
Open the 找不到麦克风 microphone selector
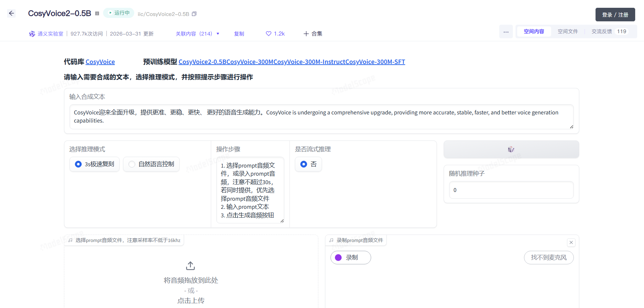point(549,258)
